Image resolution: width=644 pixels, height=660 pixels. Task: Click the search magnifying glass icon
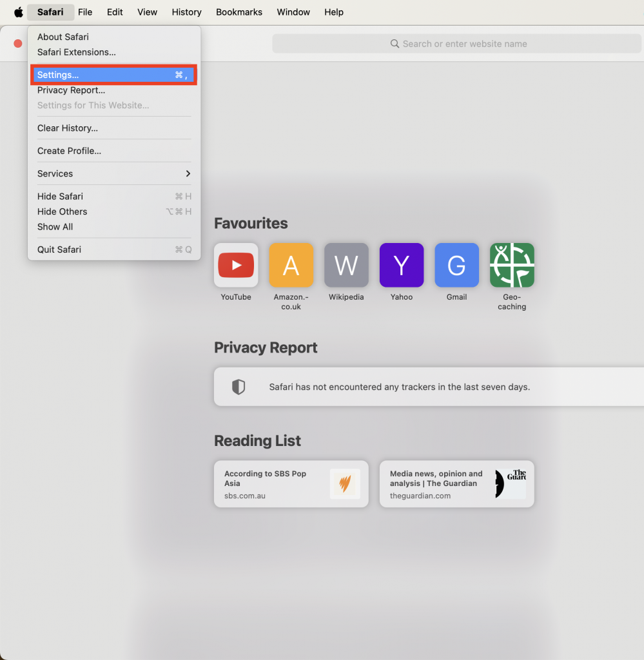[x=395, y=44]
